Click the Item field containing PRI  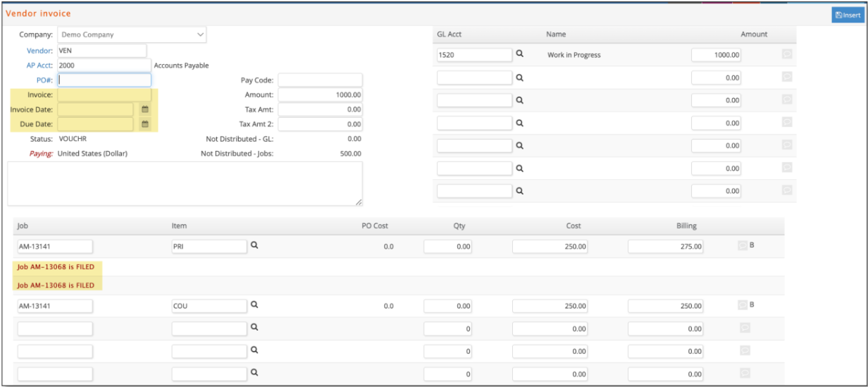click(x=209, y=247)
